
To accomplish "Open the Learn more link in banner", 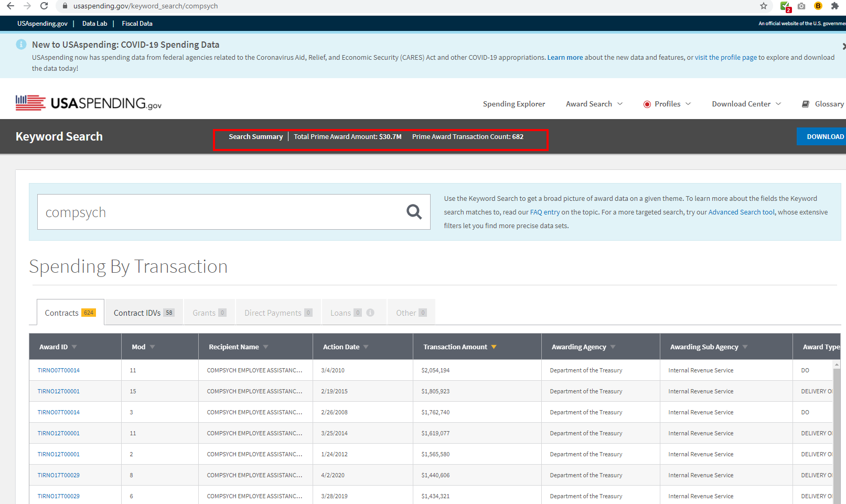I will click(x=565, y=58).
